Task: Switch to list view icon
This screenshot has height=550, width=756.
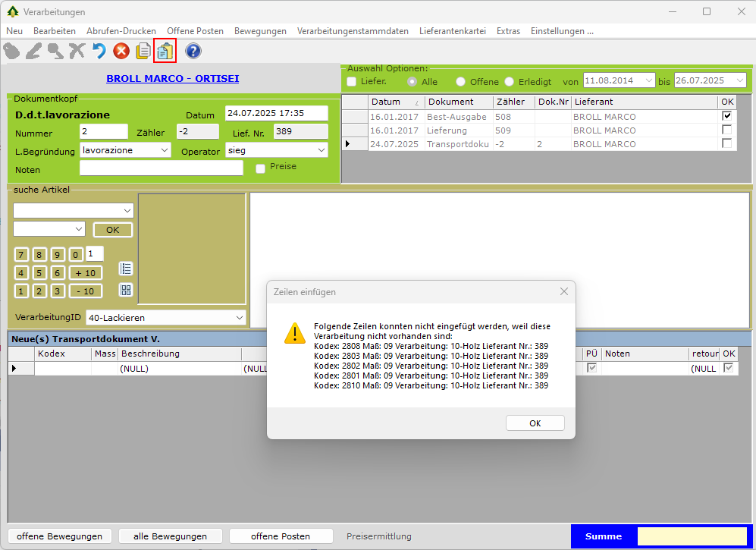Action: pyautogui.click(x=126, y=268)
